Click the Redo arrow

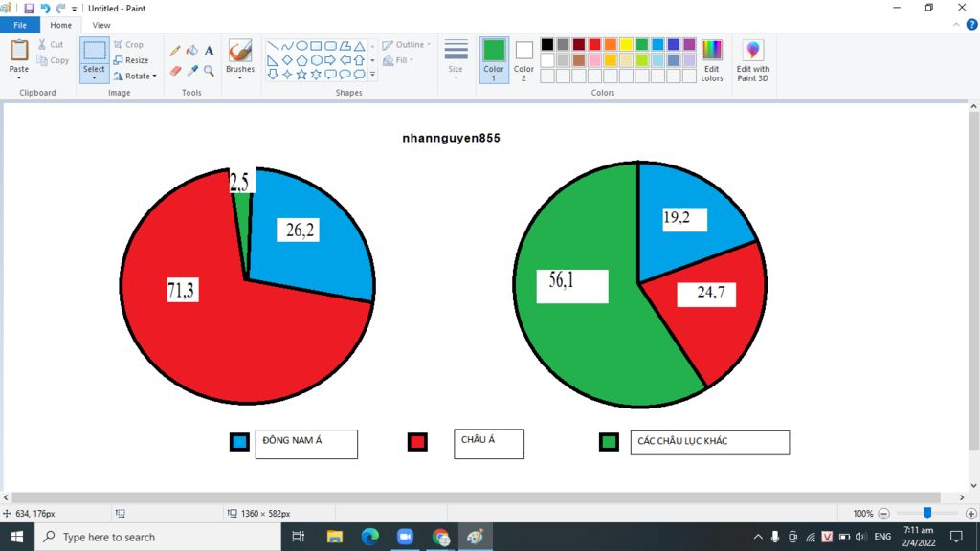(60, 8)
